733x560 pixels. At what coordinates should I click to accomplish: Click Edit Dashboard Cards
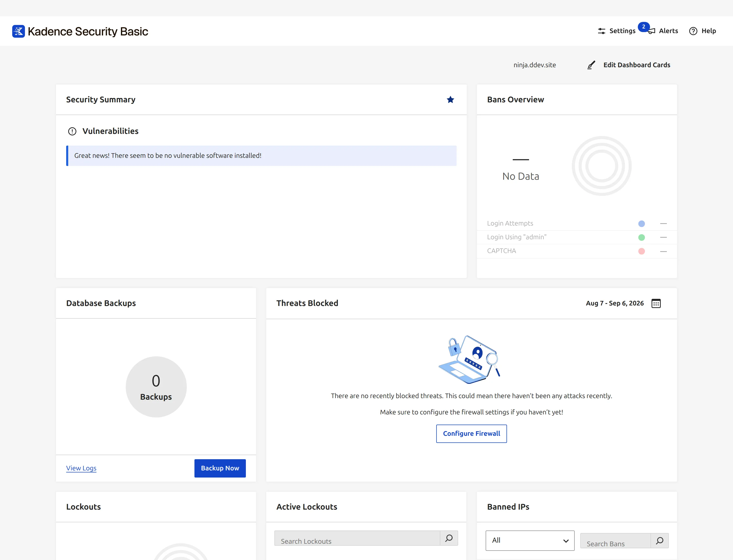click(x=637, y=65)
